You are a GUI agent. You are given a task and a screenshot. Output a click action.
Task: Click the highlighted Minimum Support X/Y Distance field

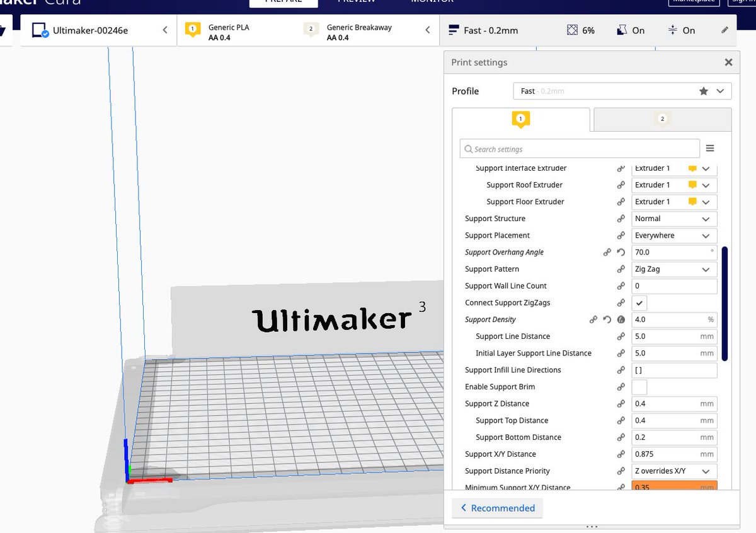pos(674,486)
